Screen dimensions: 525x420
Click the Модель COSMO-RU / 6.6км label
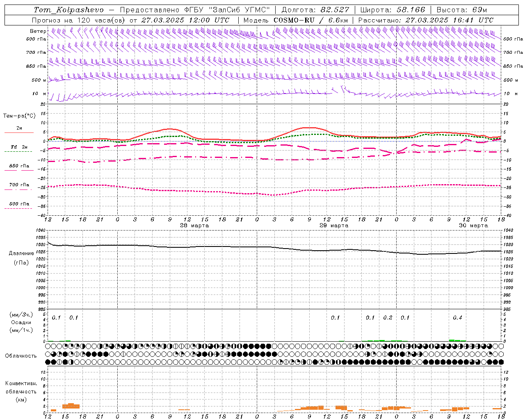pyautogui.click(x=296, y=20)
